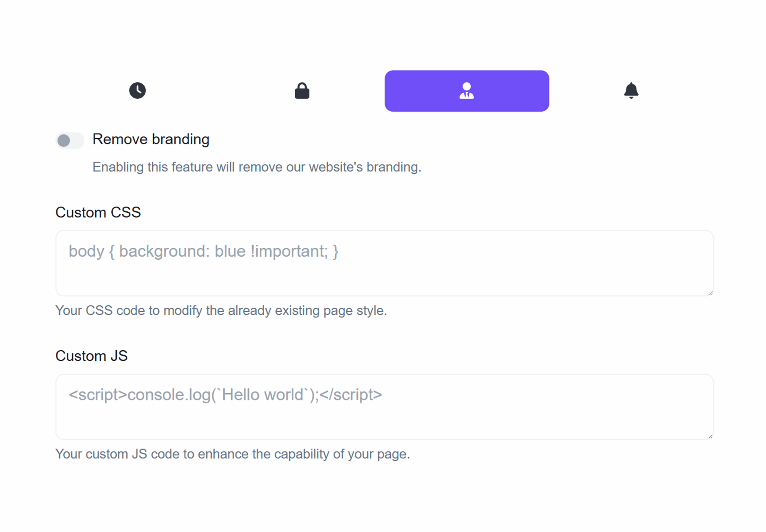Click inside the Custom CSS textarea
The image size is (766, 532).
[x=384, y=263]
